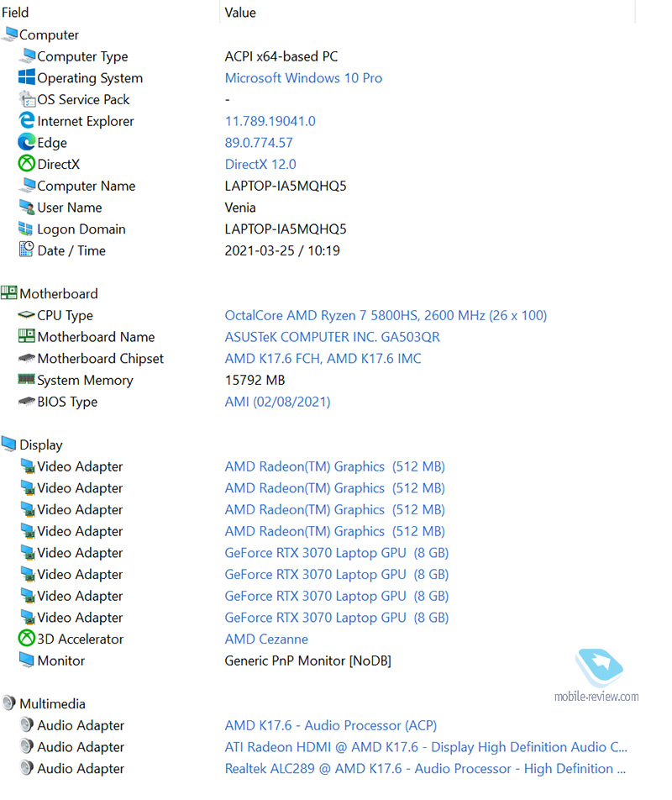Select the 3D Accelerator label
The height and width of the screenshot is (800, 672).
coord(80,639)
